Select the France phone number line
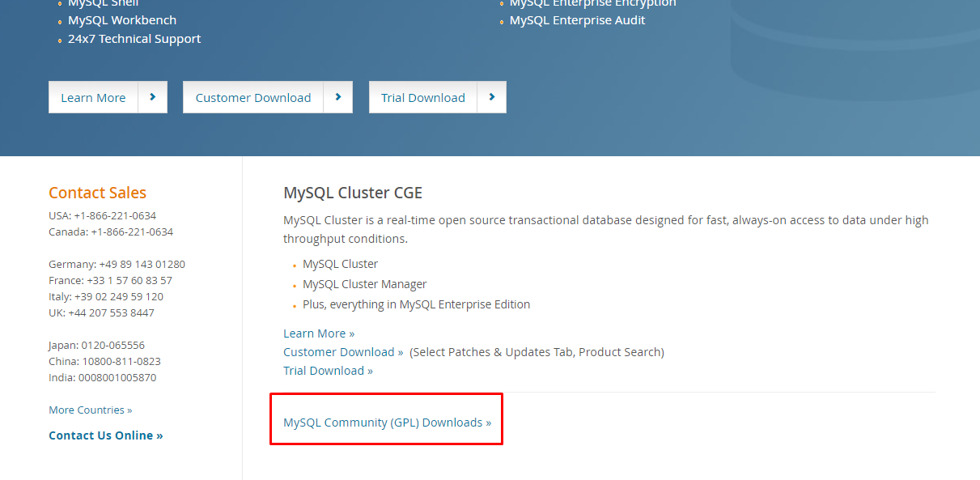The height and width of the screenshot is (480, 980). 110,280
